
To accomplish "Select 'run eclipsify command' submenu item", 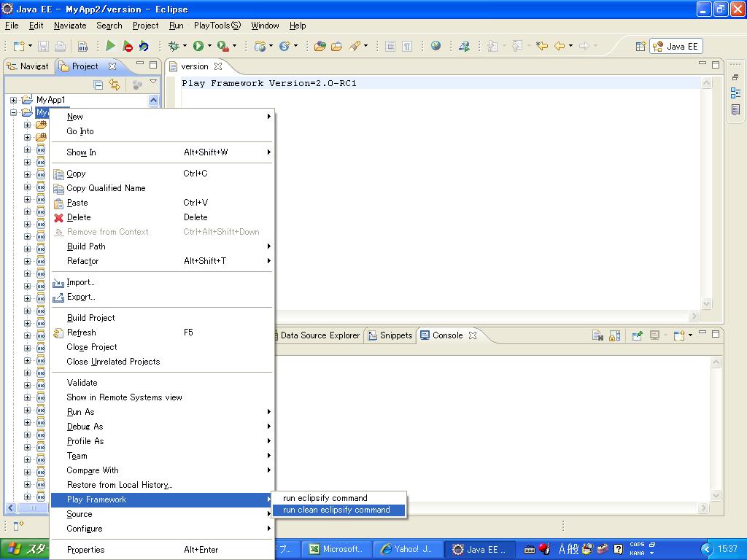I will 338,498.
